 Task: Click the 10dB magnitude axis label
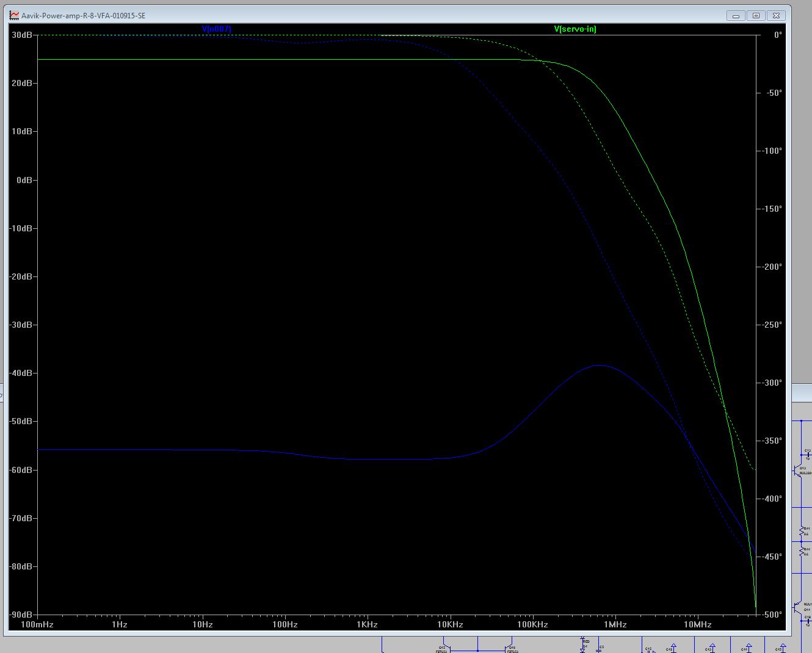click(22, 131)
